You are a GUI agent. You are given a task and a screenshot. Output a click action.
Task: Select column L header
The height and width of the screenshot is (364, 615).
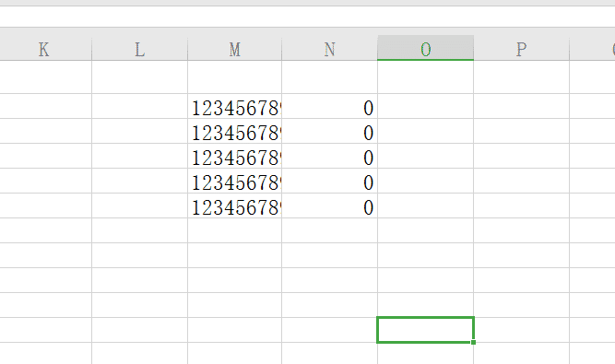tap(139, 50)
